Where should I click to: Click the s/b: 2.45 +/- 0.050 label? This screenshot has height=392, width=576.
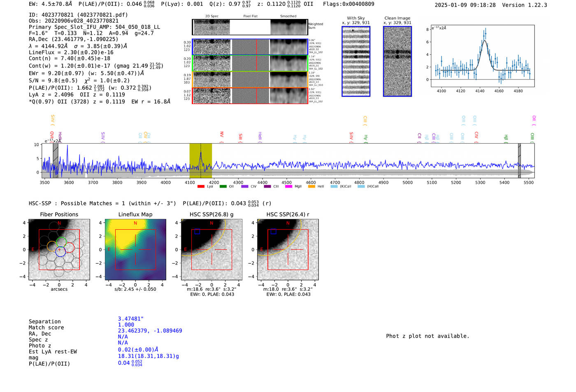click(135, 289)
